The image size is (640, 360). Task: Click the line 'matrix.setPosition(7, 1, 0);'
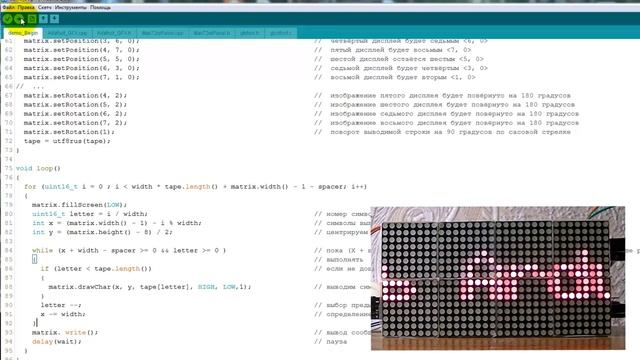tap(81, 77)
